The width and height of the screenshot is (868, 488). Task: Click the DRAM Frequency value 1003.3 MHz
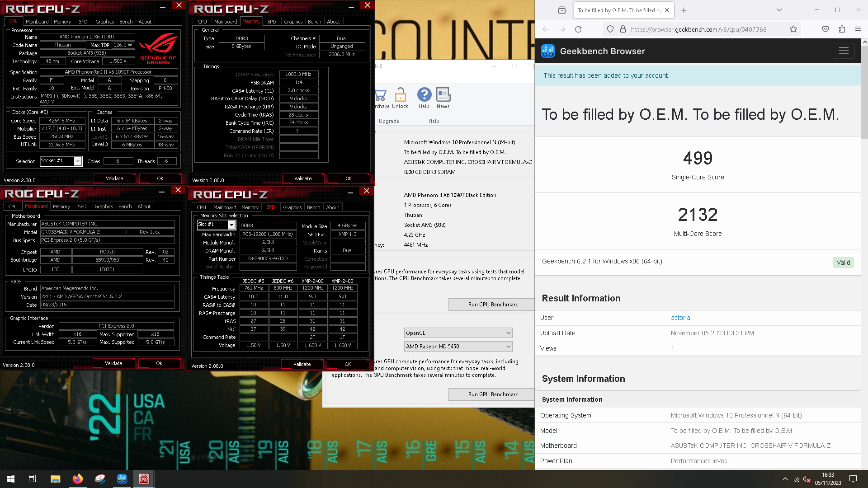pyautogui.click(x=299, y=74)
